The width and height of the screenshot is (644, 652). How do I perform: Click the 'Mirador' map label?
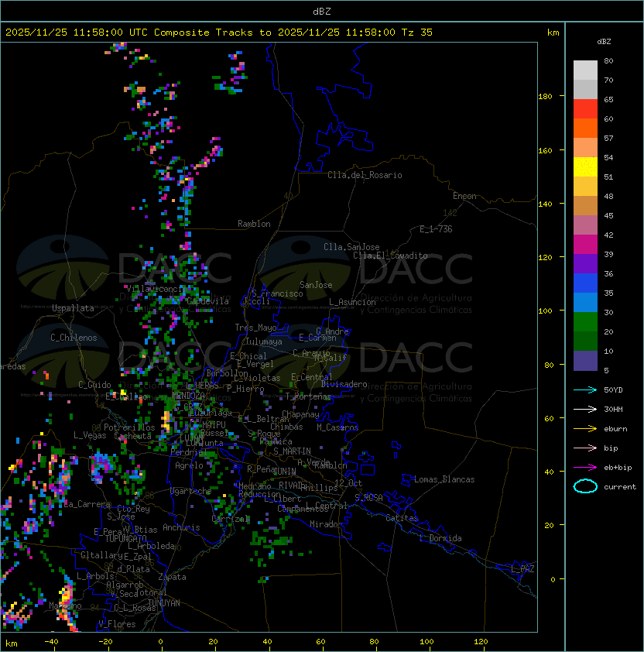click(326, 524)
